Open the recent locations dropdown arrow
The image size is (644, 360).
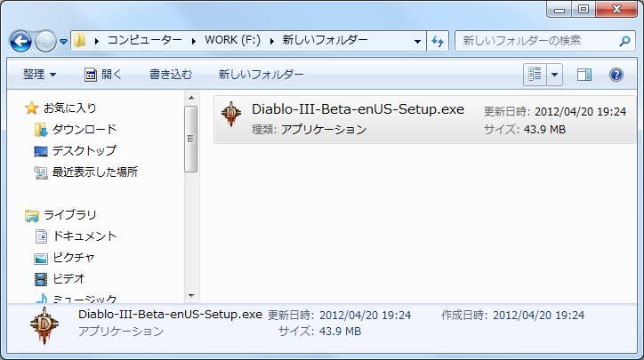pos(63,42)
